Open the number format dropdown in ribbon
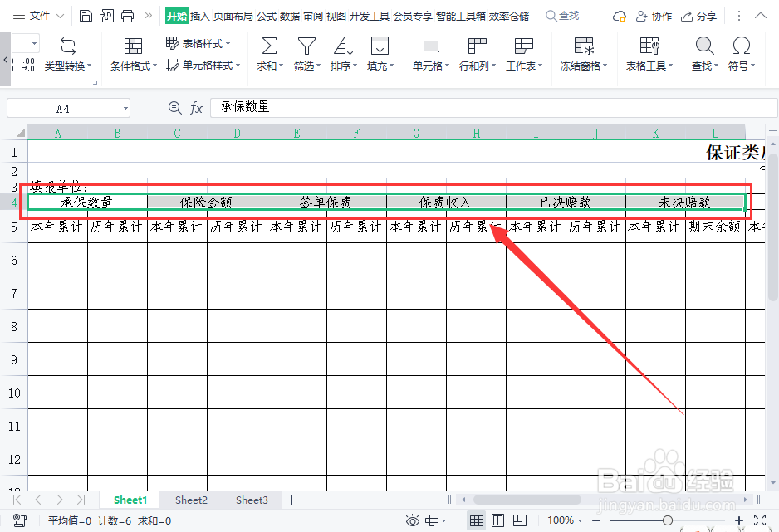The image size is (779, 532). (x=34, y=44)
